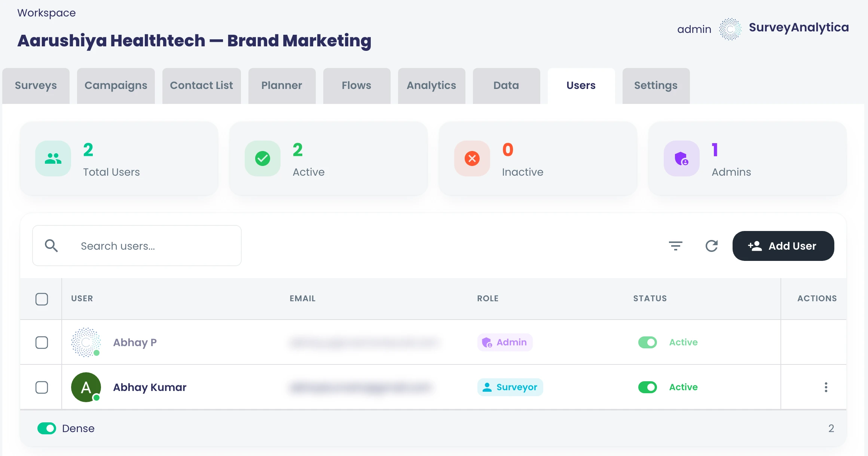This screenshot has height=456, width=868.
Task: Click the green Active checkmark icon
Action: pyautogui.click(x=263, y=158)
